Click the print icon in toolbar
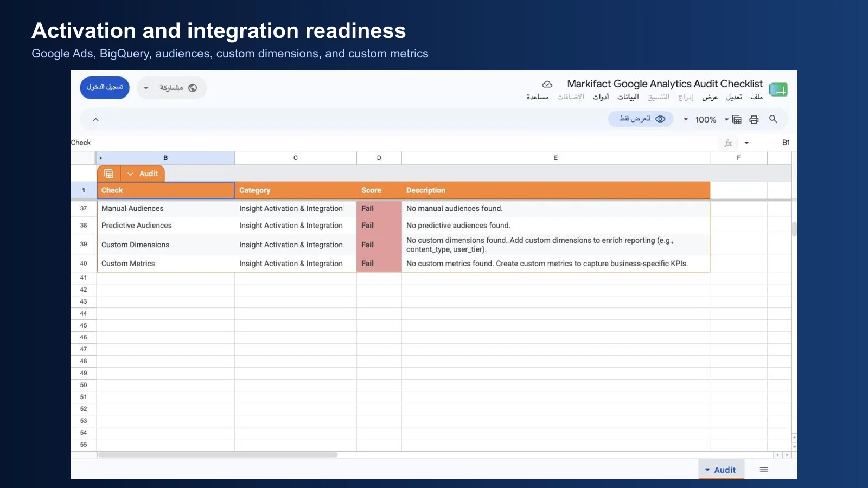The image size is (868, 488). click(x=754, y=119)
